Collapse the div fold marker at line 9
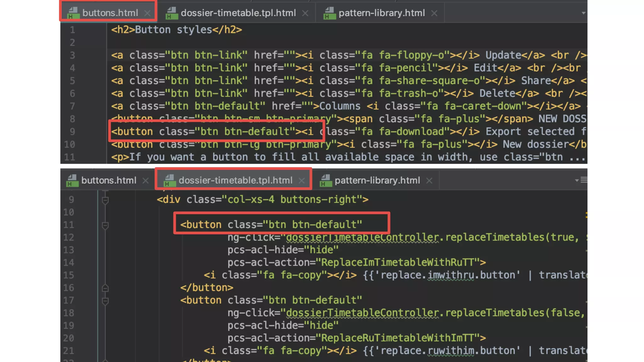Viewport: 644px width, 362px height. (x=105, y=200)
